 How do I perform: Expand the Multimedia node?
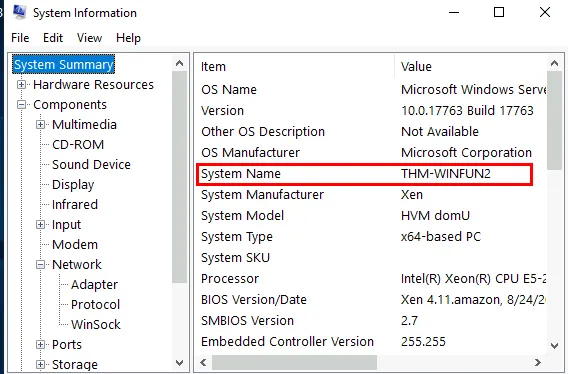pos(41,124)
